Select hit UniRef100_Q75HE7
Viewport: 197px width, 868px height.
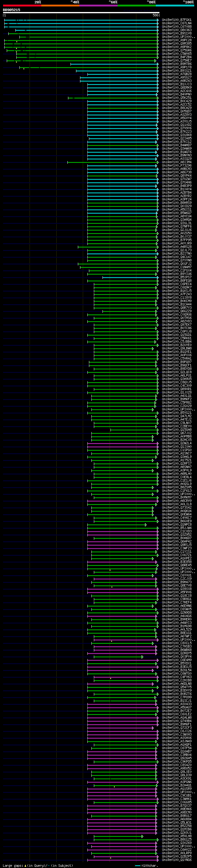click(177, 61)
